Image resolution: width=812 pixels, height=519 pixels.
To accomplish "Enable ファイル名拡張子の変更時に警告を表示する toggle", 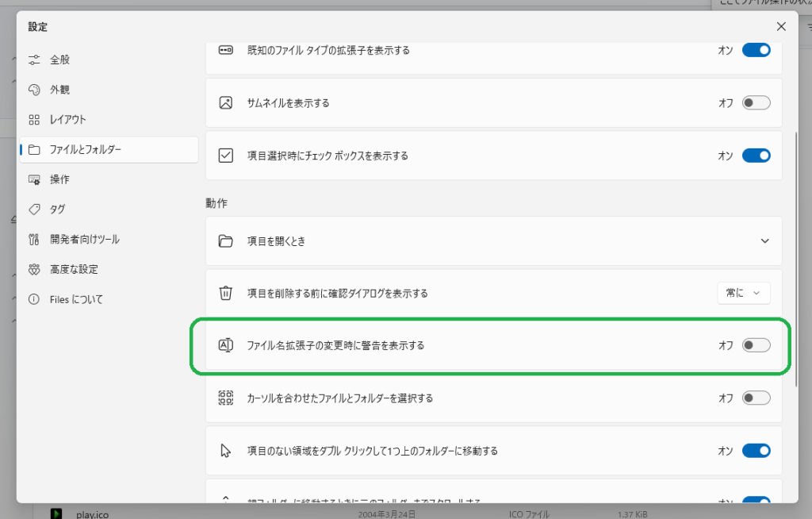I will tap(756, 345).
